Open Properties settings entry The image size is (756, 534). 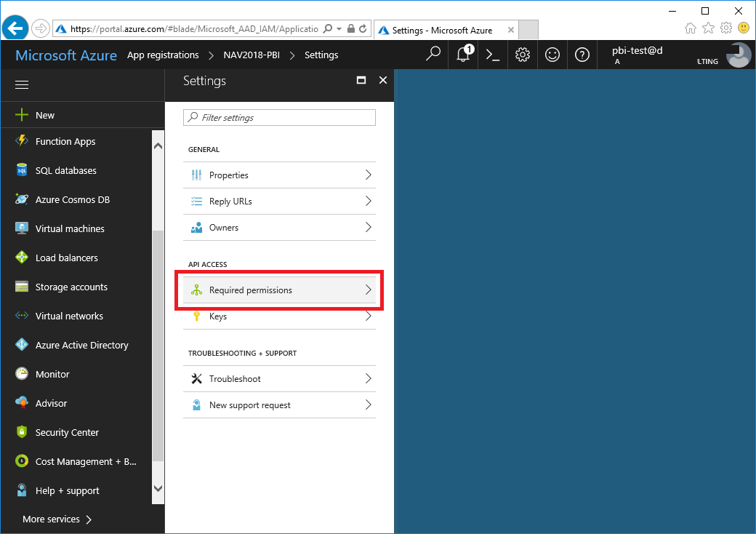[x=279, y=175]
